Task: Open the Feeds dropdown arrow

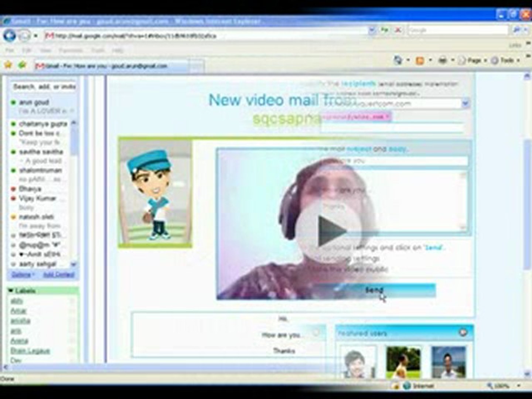Action: [x=430, y=60]
